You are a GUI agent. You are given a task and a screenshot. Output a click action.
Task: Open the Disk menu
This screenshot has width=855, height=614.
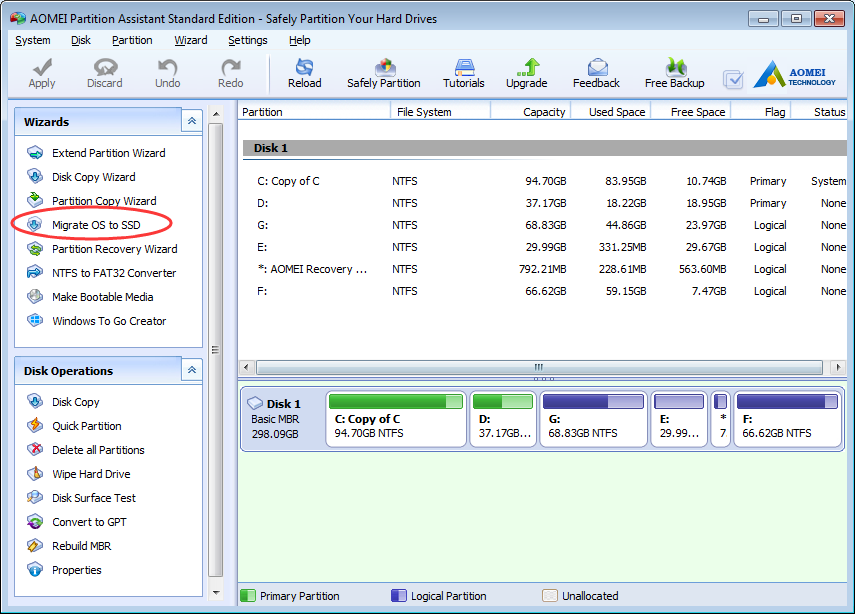(81, 40)
